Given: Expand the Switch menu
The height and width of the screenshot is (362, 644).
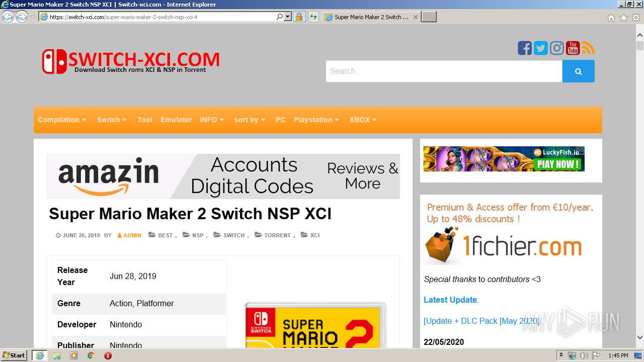Looking at the screenshot, I should 112,120.
